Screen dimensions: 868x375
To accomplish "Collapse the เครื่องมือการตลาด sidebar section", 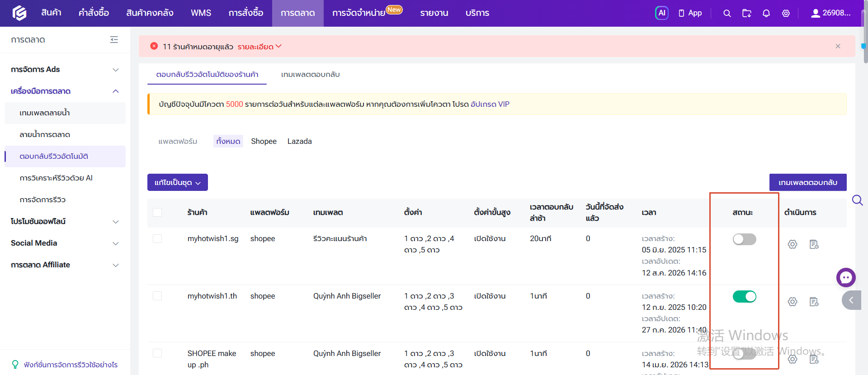I will 65,91.
